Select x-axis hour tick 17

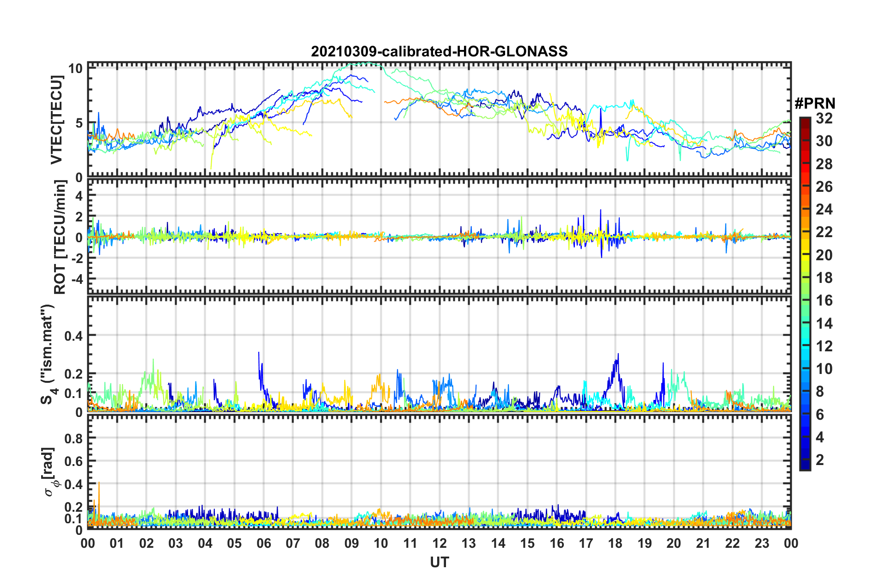(x=586, y=543)
